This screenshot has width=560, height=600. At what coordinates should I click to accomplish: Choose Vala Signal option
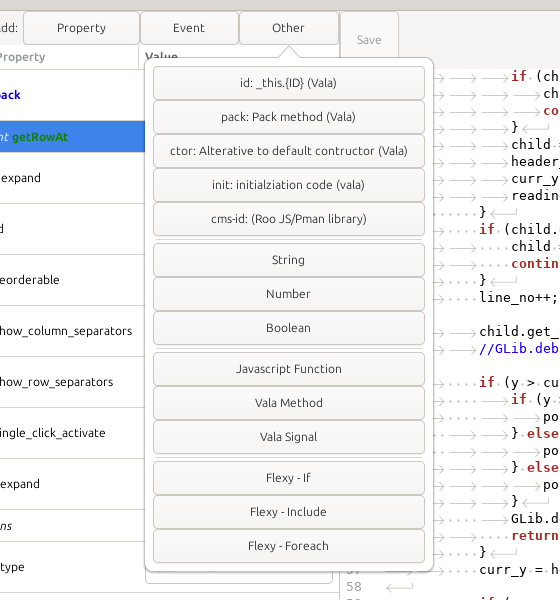289,437
